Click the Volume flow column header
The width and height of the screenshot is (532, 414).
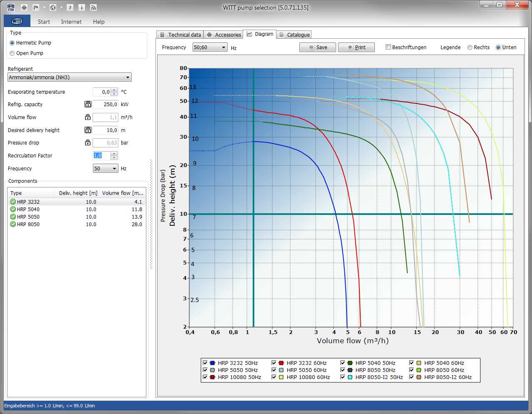pos(123,193)
